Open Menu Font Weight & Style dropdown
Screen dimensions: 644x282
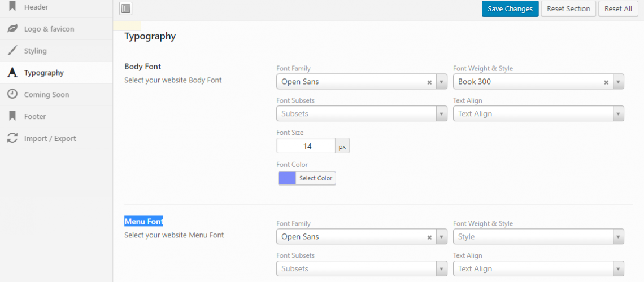538,236
